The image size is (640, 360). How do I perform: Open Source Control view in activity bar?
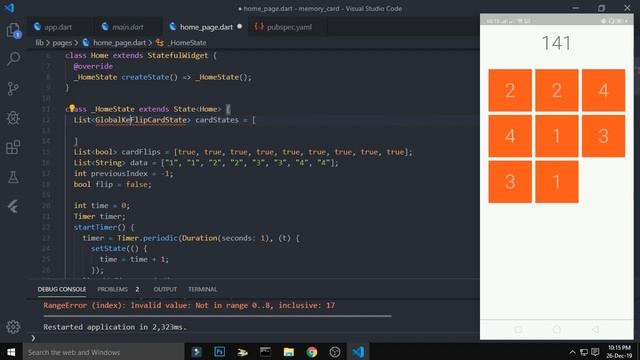point(13,88)
